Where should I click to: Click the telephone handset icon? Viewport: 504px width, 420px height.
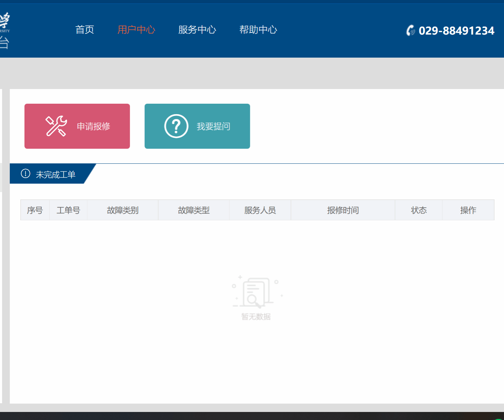410,30
